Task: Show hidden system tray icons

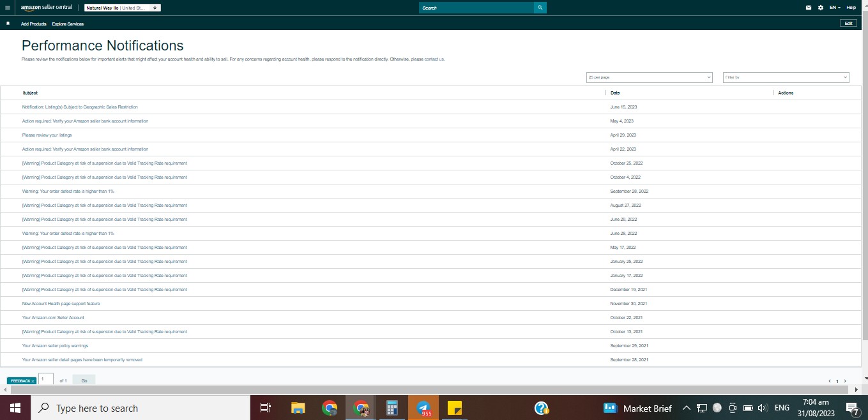Action: (687, 408)
